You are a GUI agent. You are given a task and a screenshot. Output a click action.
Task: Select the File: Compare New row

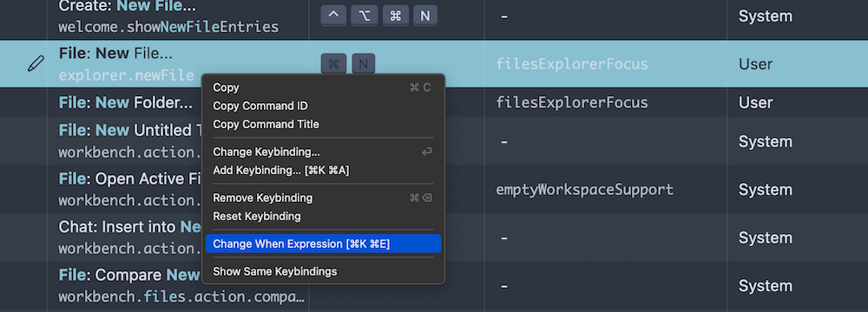[x=434, y=286]
